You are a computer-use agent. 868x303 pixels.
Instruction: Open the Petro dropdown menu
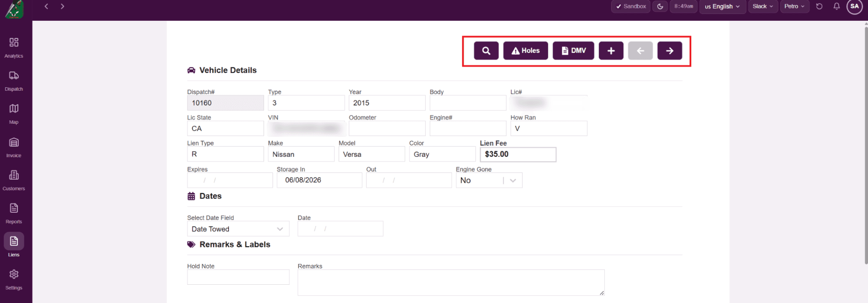(x=795, y=7)
